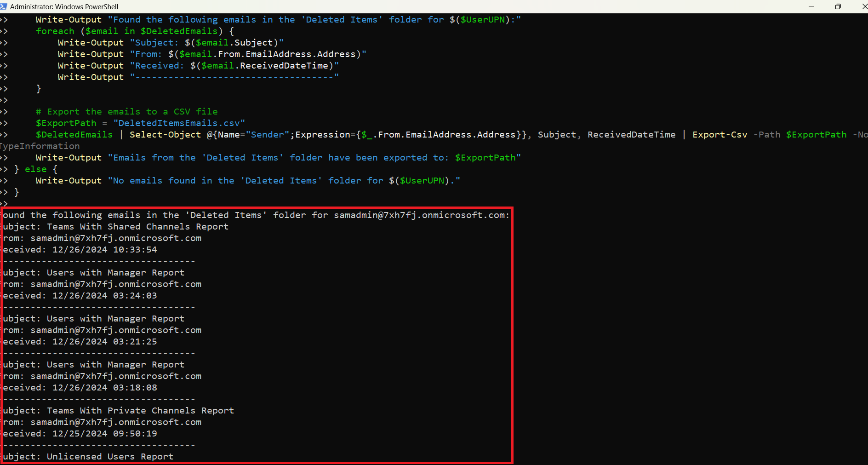Image resolution: width=868 pixels, height=465 pixels.
Task: Click the "DeletedItemsEmails.csv" string in the script
Action: [x=179, y=123]
